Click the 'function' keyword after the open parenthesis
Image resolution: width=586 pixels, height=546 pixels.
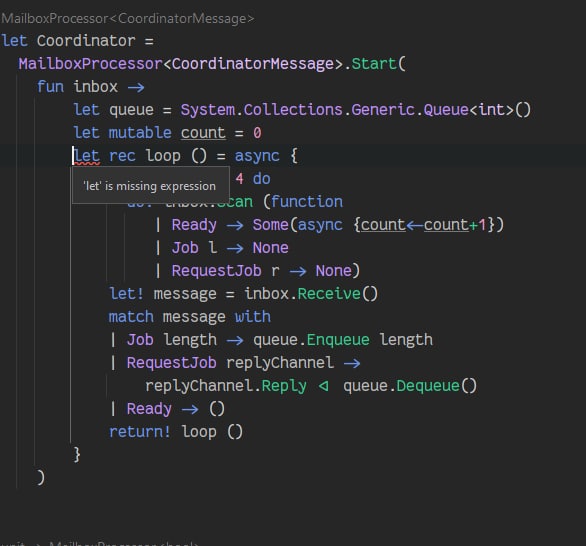click(307, 202)
